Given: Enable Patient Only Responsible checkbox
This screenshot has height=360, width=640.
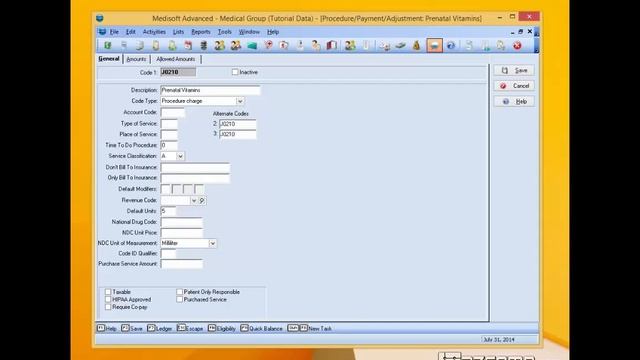Looking at the screenshot, I should tap(180, 292).
